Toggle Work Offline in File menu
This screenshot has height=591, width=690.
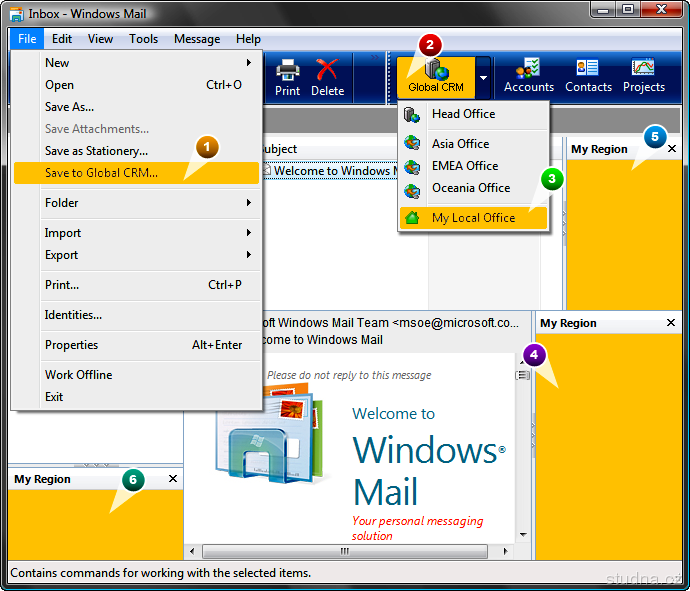pyautogui.click(x=78, y=375)
